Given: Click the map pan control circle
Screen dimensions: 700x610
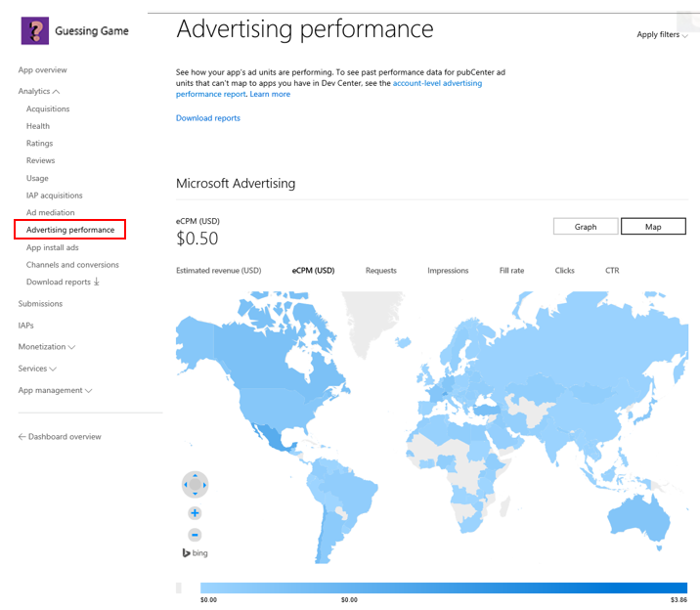Looking at the screenshot, I should pyautogui.click(x=196, y=485).
